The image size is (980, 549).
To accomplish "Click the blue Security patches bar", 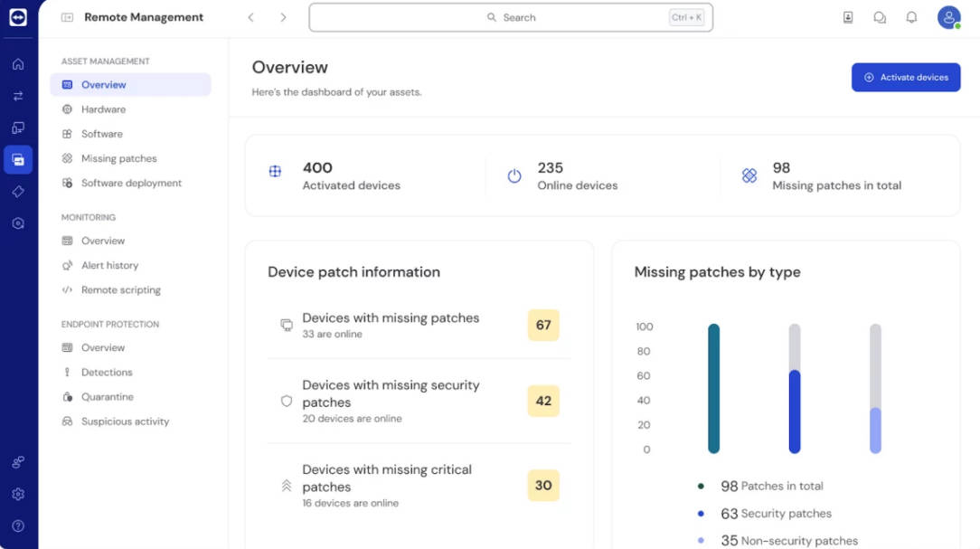I will pos(795,412).
